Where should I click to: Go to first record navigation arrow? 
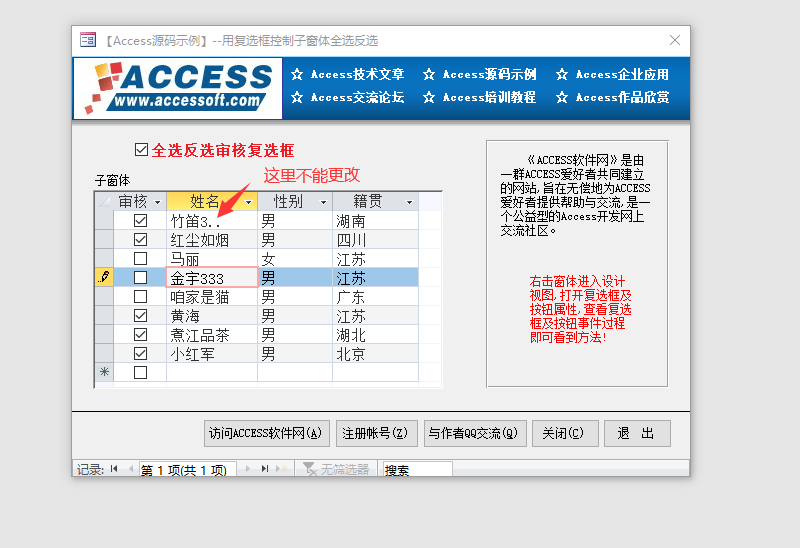pyautogui.click(x=114, y=468)
